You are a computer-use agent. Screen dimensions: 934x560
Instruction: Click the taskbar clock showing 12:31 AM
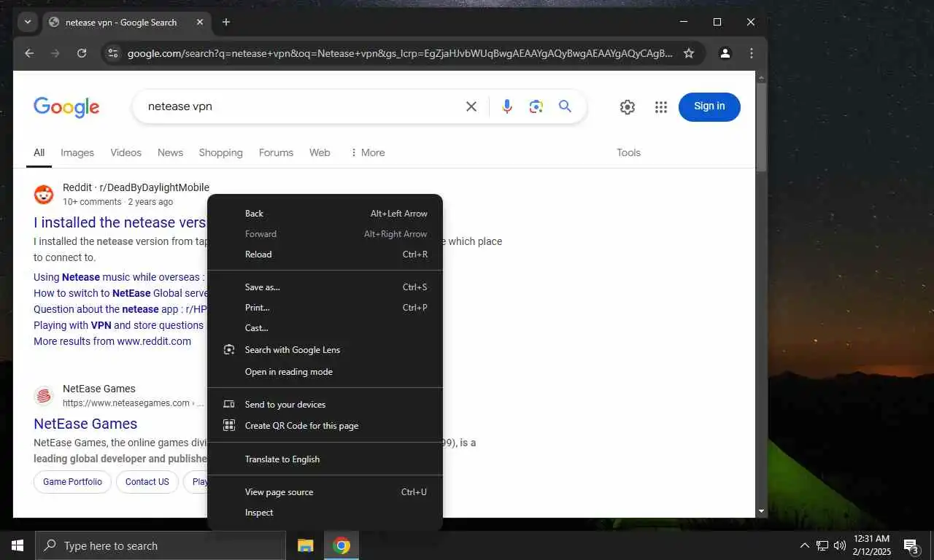[x=872, y=545]
